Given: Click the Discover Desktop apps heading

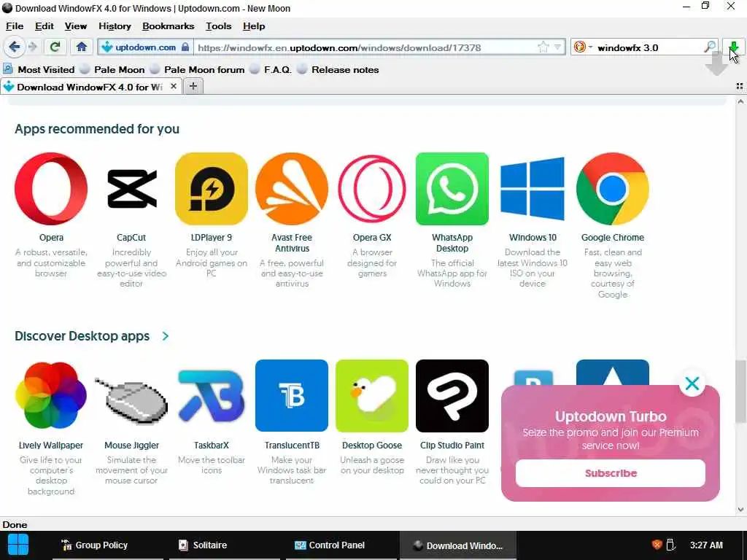Looking at the screenshot, I should [x=82, y=335].
